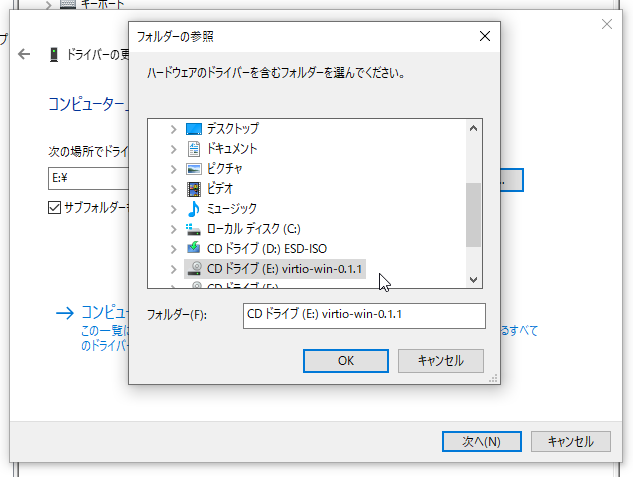Image resolution: width=633 pixels, height=477 pixels.
Task: Click the folder tree scroll up arrow
Action: 474,128
